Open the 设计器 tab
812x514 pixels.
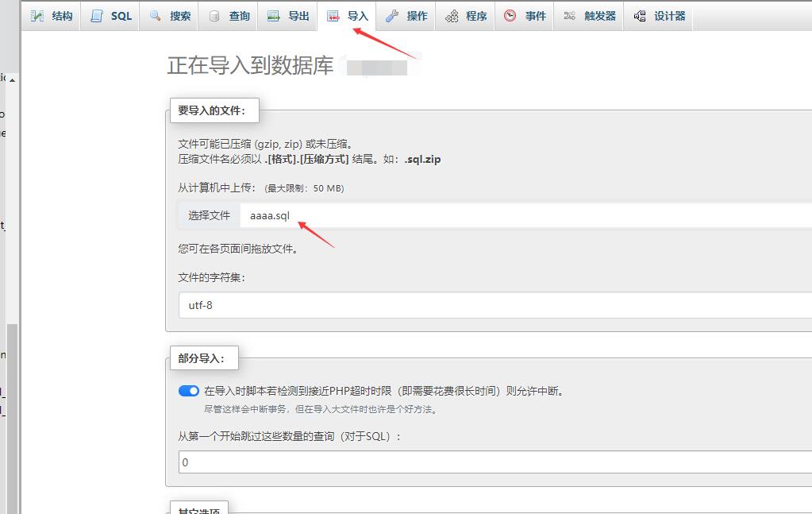point(658,16)
